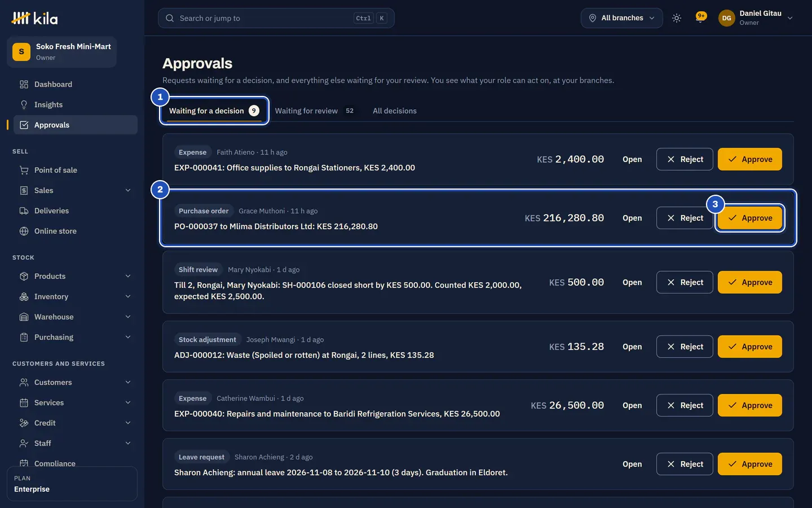Open notifications bell with 9+ badge
The image size is (812, 508).
tap(701, 17)
